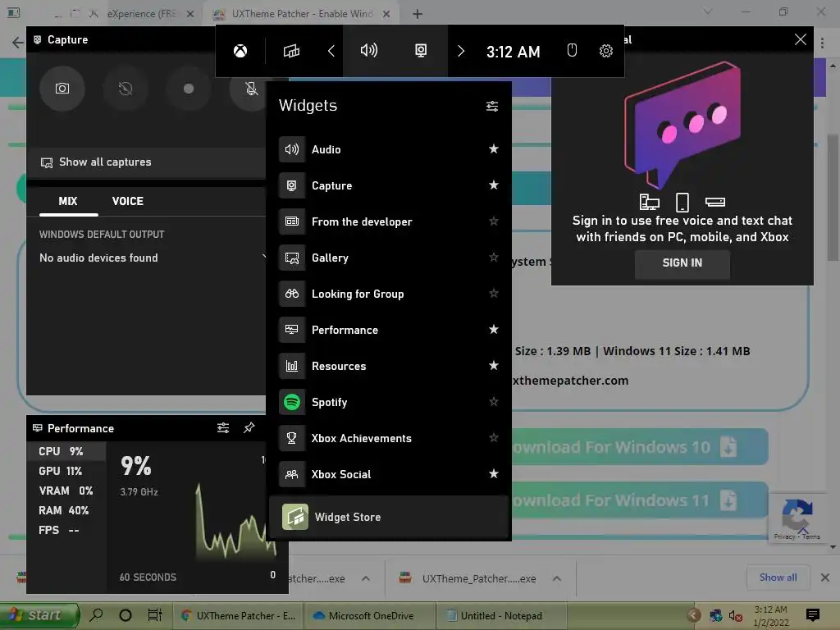Open a new browser tab

pos(418,15)
